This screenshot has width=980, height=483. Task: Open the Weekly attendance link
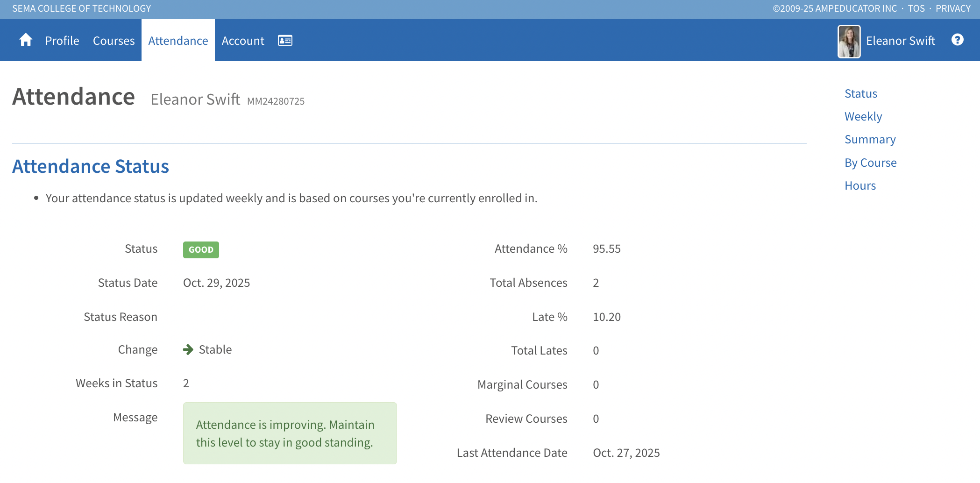coord(863,116)
